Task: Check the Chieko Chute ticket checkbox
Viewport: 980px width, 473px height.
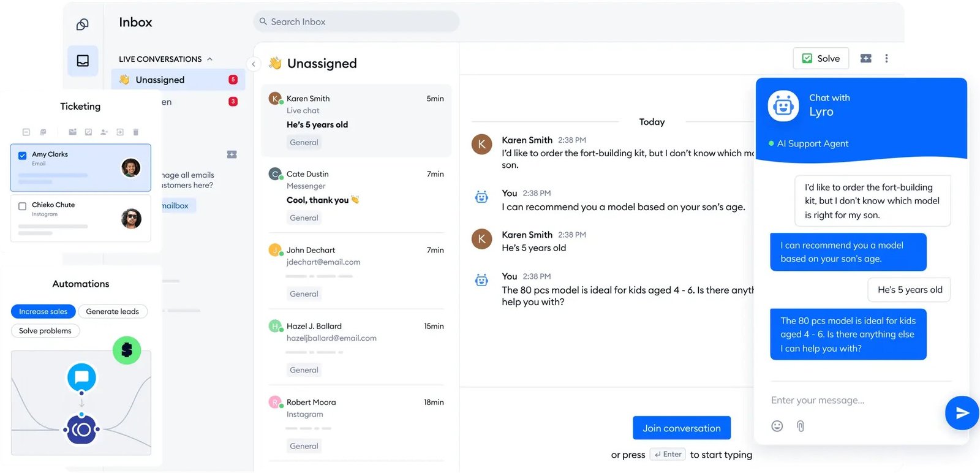Action: coord(23,206)
